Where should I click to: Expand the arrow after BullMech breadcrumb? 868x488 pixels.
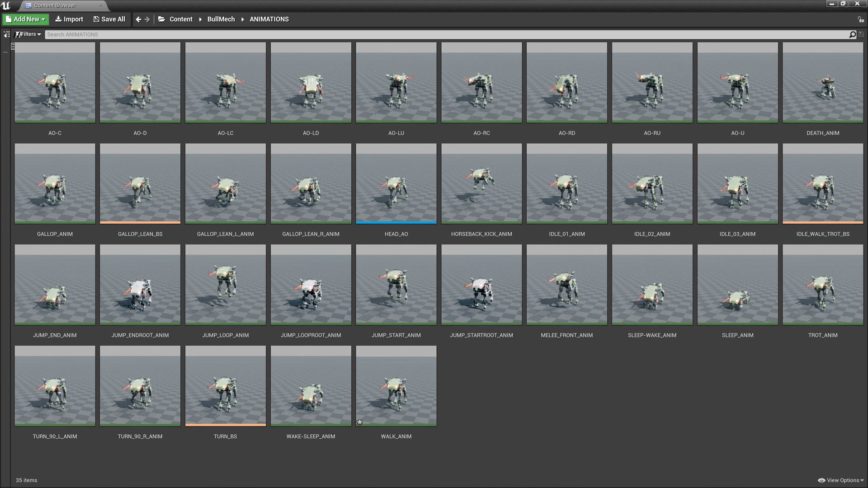pyautogui.click(x=243, y=19)
